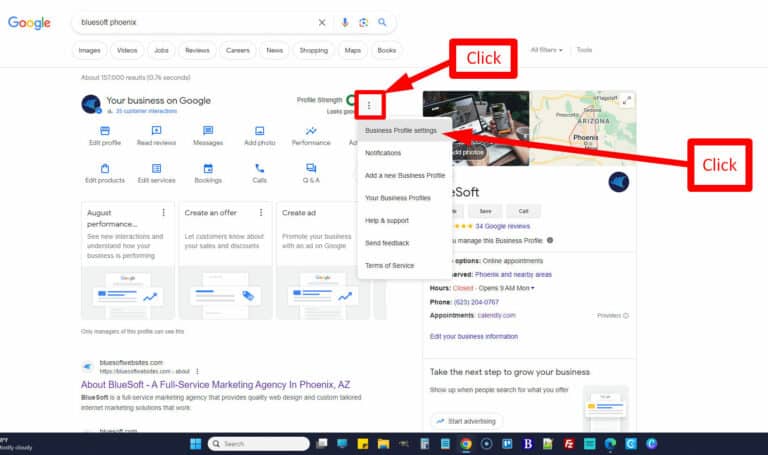Switch to the News filter tab
768x455 pixels.
274,50
